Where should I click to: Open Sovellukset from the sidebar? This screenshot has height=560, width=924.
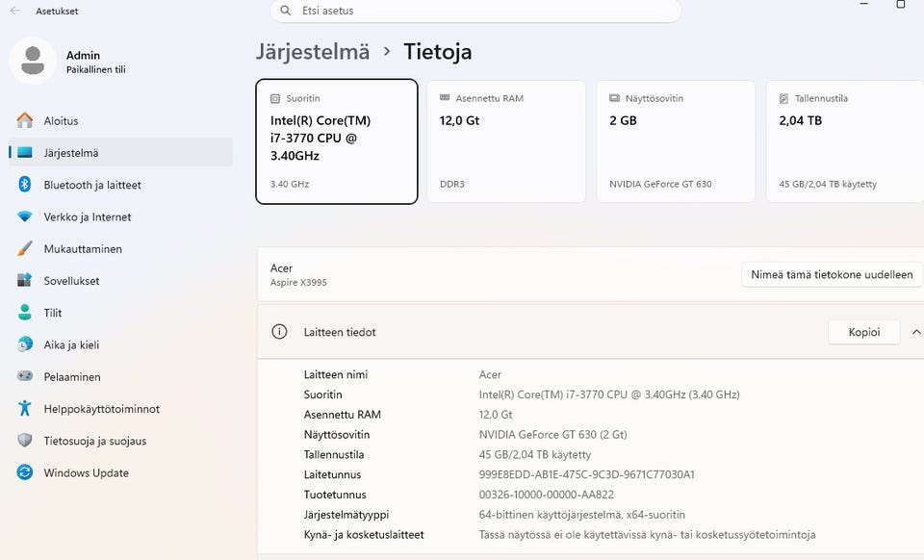pyautogui.click(x=121, y=280)
